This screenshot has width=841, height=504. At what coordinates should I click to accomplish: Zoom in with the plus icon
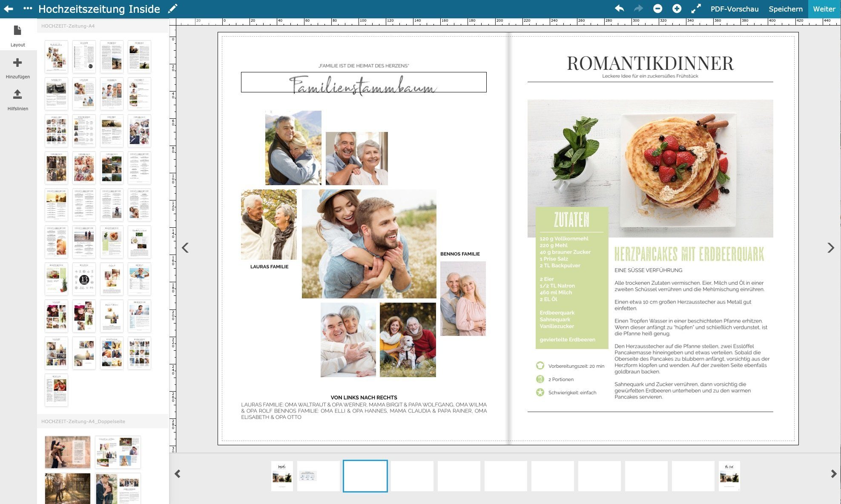(x=677, y=9)
